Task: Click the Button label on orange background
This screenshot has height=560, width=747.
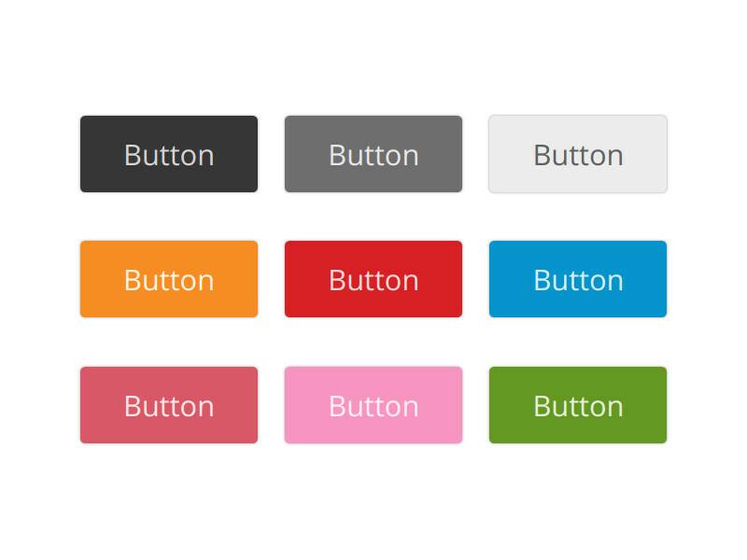Action: click(169, 280)
